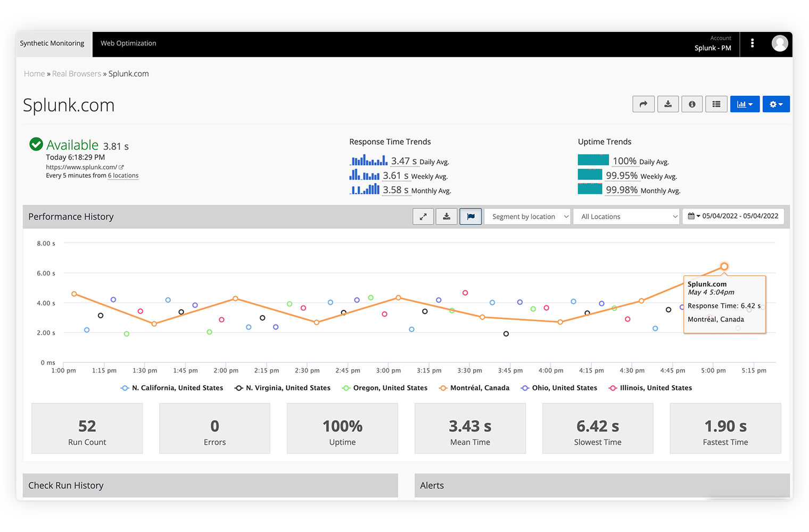Click the Splunk.com page title
Image resolution: width=809 pixels, height=532 pixels.
(69, 105)
